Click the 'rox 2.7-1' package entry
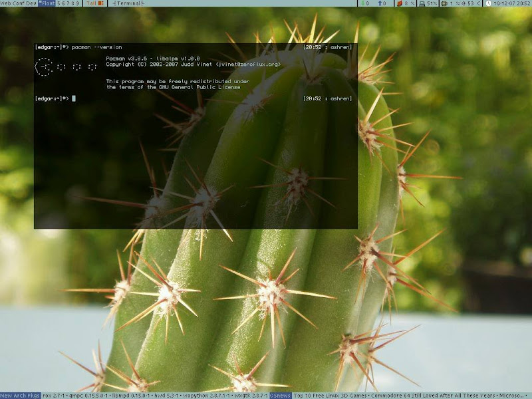 pos(53,396)
